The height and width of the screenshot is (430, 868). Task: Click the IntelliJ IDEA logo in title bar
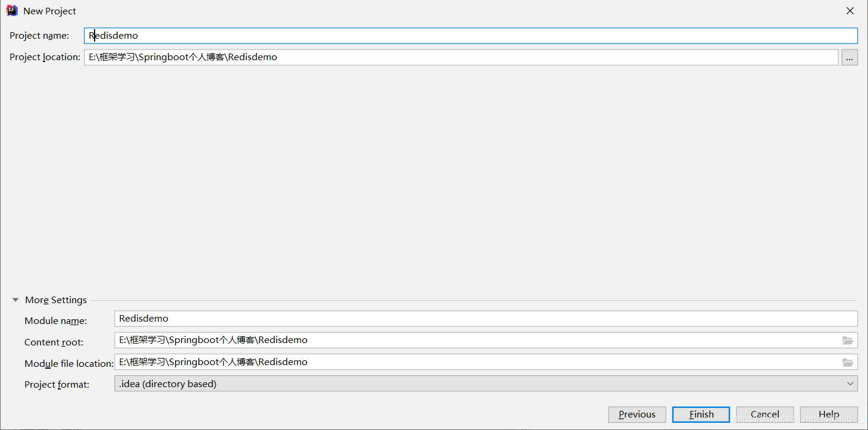click(12, 11)
